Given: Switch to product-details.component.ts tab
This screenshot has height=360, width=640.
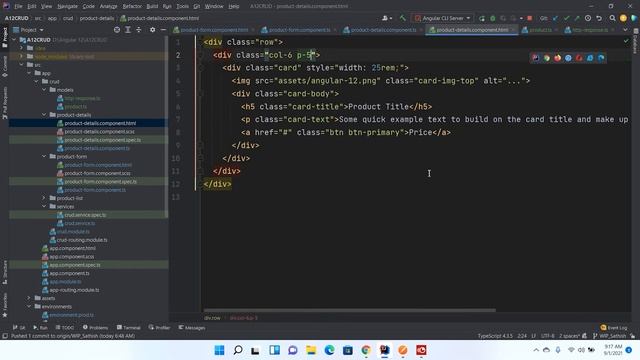Looking at the screenshot, I should coord(380,30).
